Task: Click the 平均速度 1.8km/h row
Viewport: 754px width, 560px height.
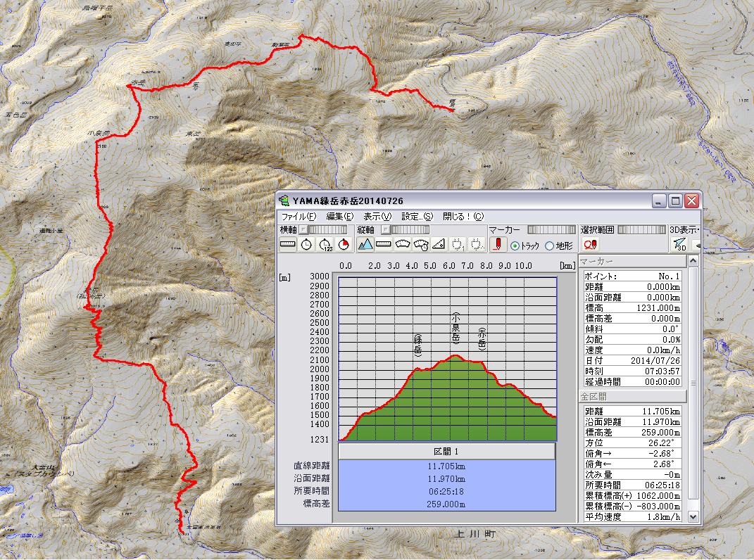Action: pyautogui.click(x=632, y=517)
